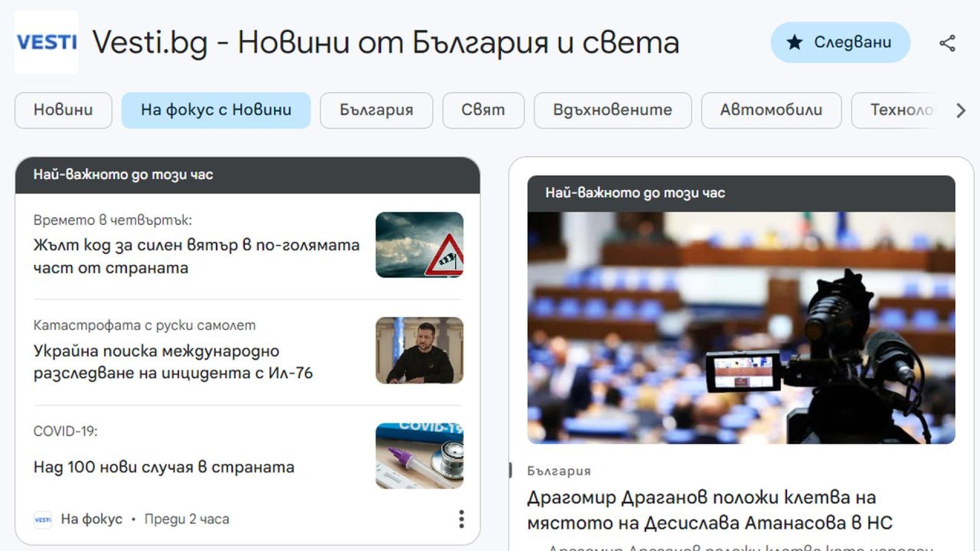Click the Zelensky photo thumbnail
This screenshot has width=980, height=551.
(420, 350)
